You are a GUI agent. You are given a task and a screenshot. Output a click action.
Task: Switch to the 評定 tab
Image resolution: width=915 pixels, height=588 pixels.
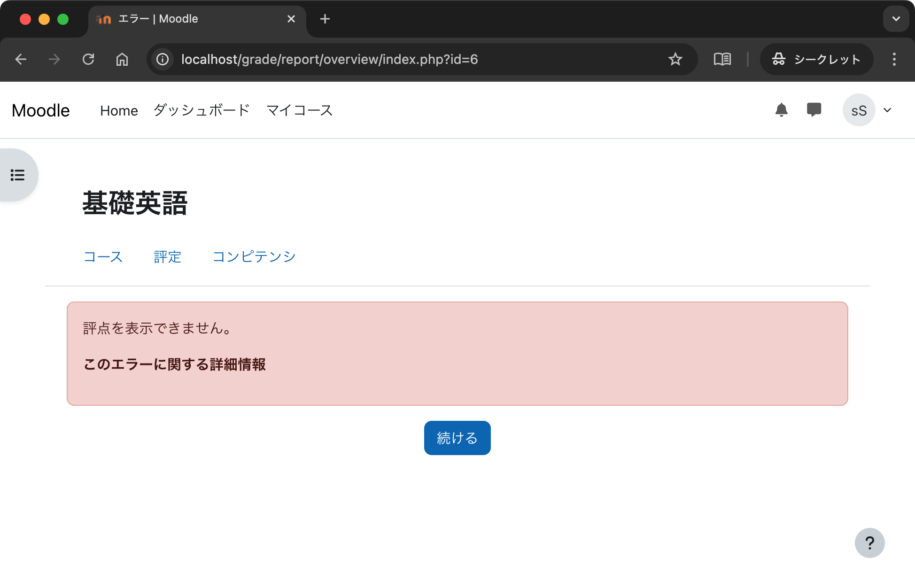click(x=167, y=257)
